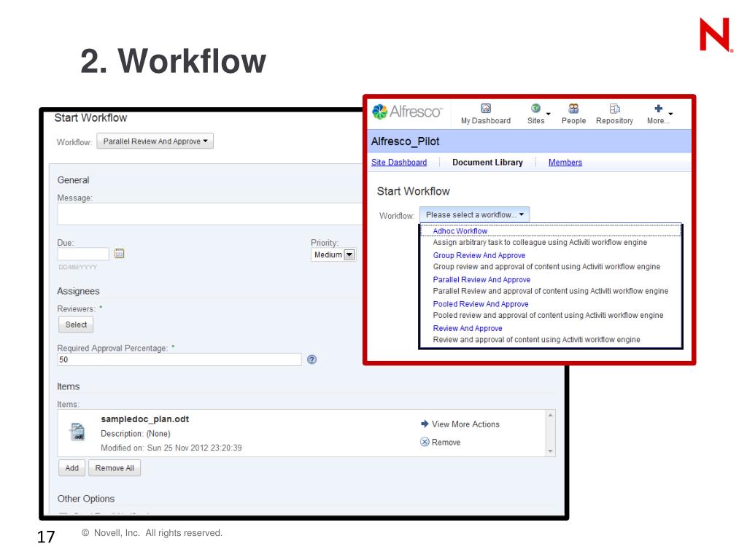This screenshot has height=560, width=747.
Task: Click 'Description: (None)' text
Action: click(x=135, y=434)
